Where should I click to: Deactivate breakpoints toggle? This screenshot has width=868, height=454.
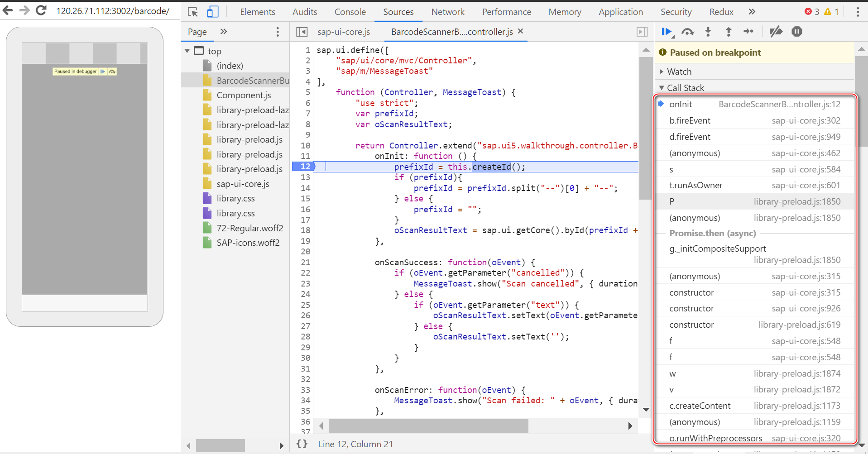[776, 32]
